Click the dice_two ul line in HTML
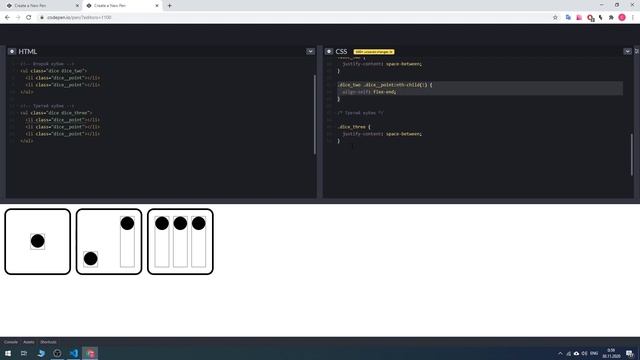 [x=53, y=71]
